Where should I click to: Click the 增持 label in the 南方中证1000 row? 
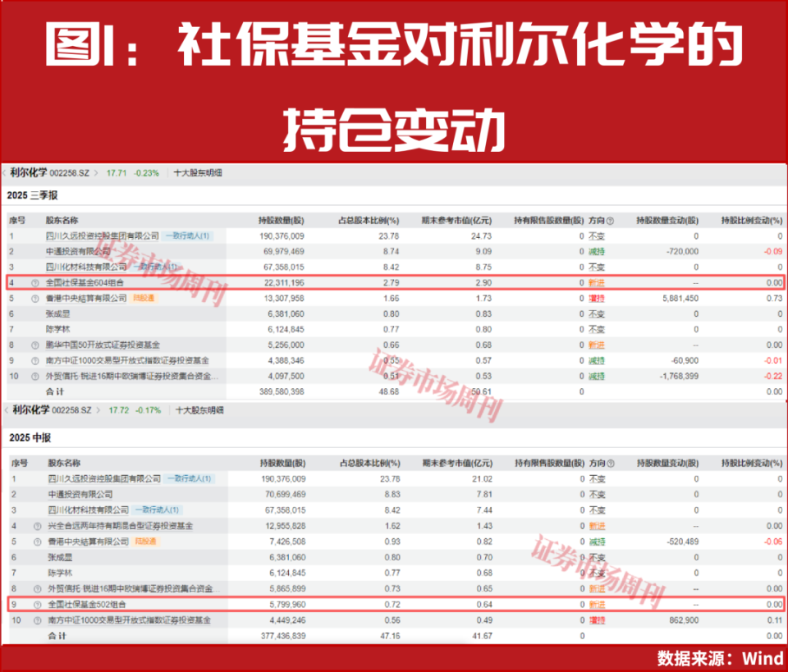pyautogui.click(x=596, y=621)
